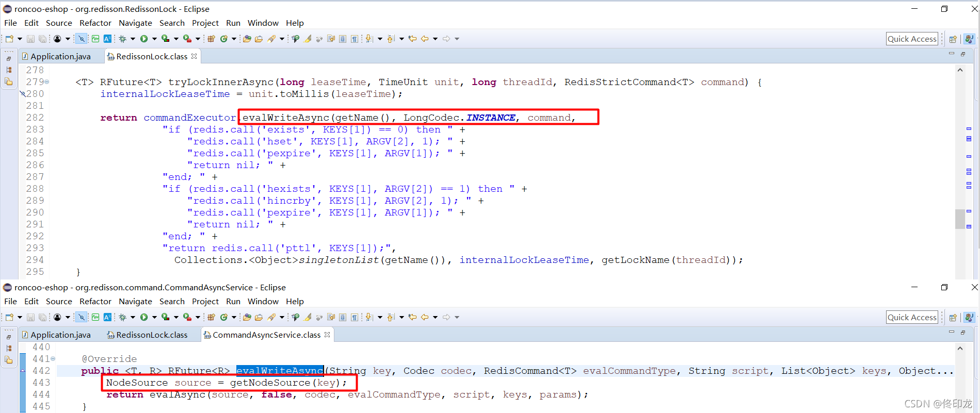This screenshot has height=413, width=980.
Task: Toggle Skip All Breakpoints in CommandAsyncService window
Action: [x=82, y=317]
